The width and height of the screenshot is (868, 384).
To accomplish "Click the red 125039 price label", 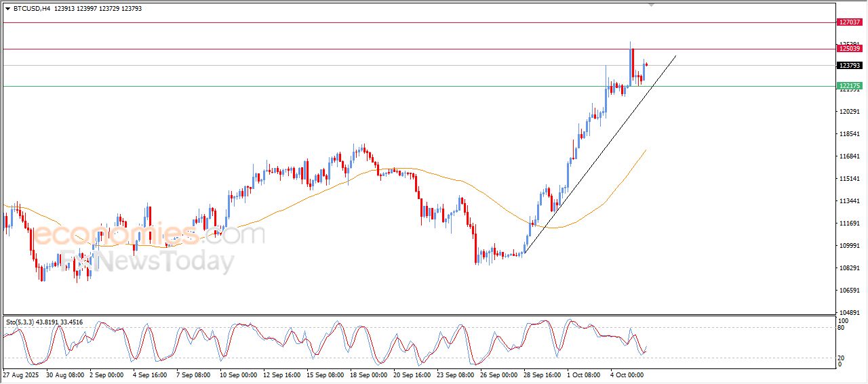I will 850,49.
